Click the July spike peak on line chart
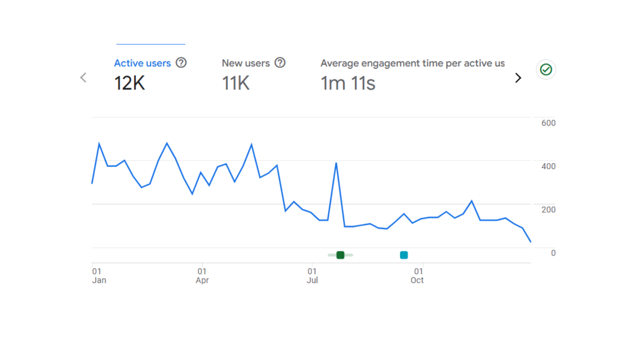644x362 pixels. click(x=336, y=163)
